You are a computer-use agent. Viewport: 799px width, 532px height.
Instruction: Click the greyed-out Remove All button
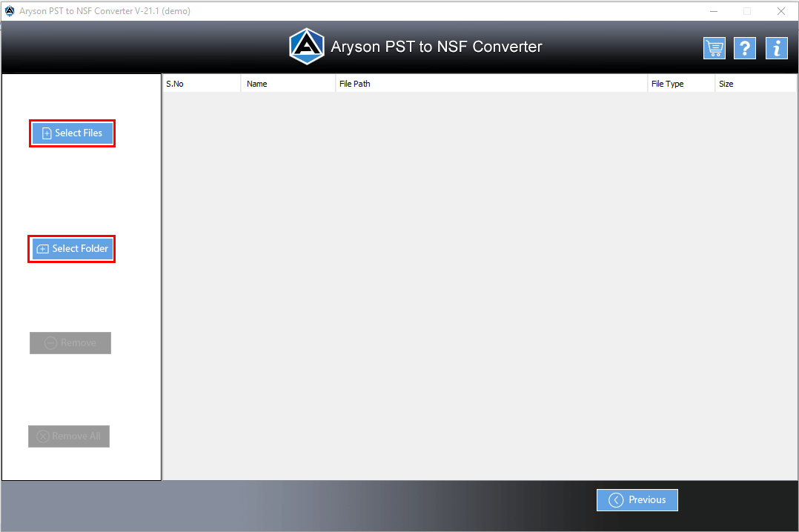pyautogui.click(x=69, y=436)
